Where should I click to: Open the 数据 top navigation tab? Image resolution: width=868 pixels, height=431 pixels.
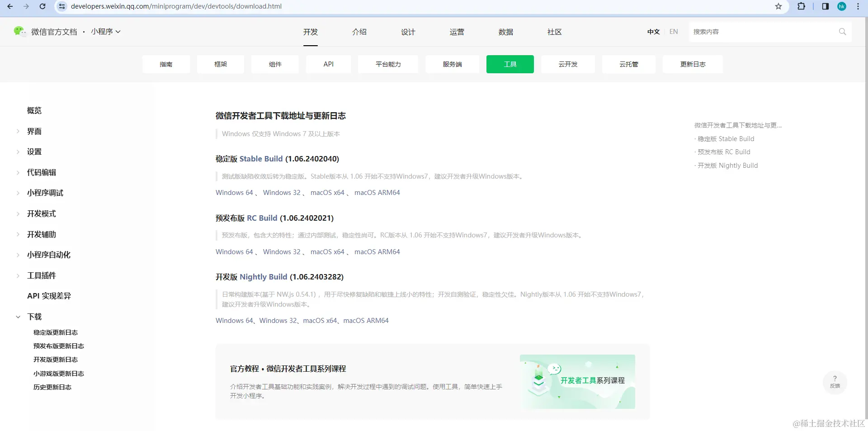(x=506, y=32)
